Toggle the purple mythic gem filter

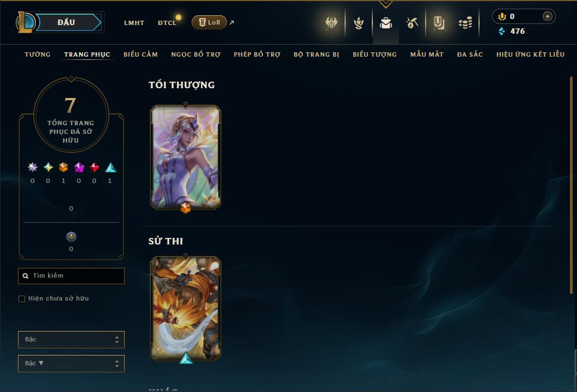tap(79, 168)
